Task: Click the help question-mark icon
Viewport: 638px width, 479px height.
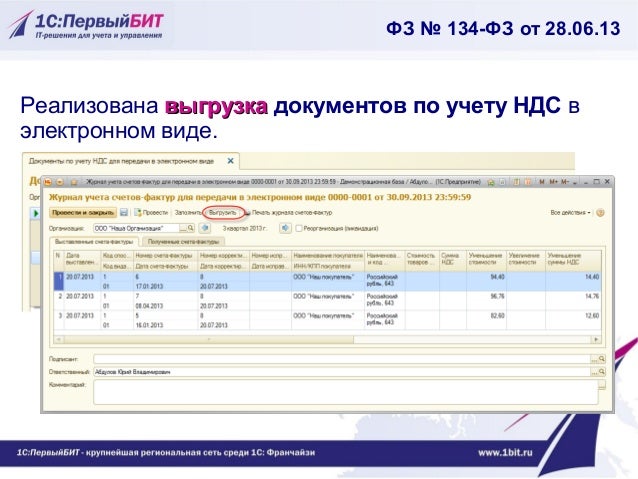Action: 600,212
